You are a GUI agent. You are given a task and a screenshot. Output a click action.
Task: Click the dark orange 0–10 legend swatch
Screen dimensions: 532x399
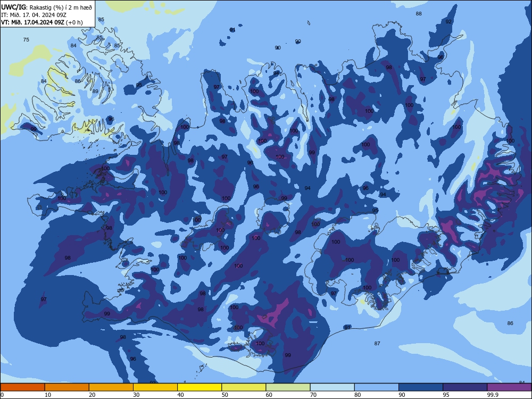click(x=22, y=387)
